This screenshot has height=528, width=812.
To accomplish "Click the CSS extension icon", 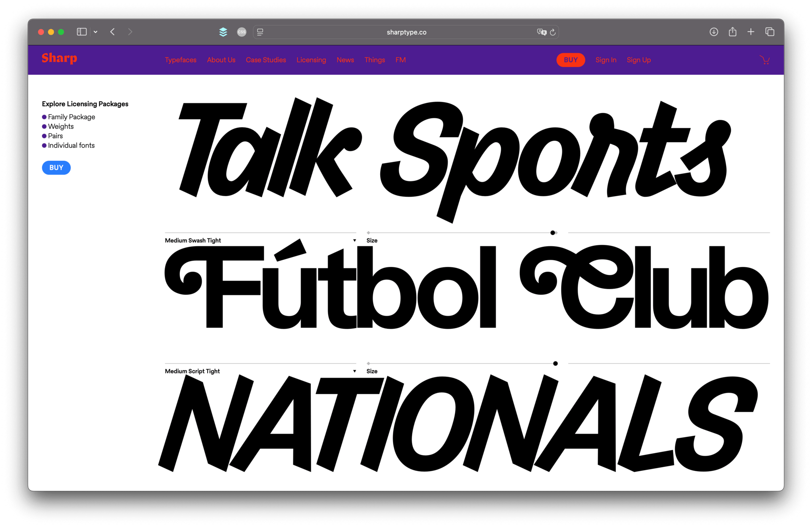I will pyautogui.click(x=241, y=32).
